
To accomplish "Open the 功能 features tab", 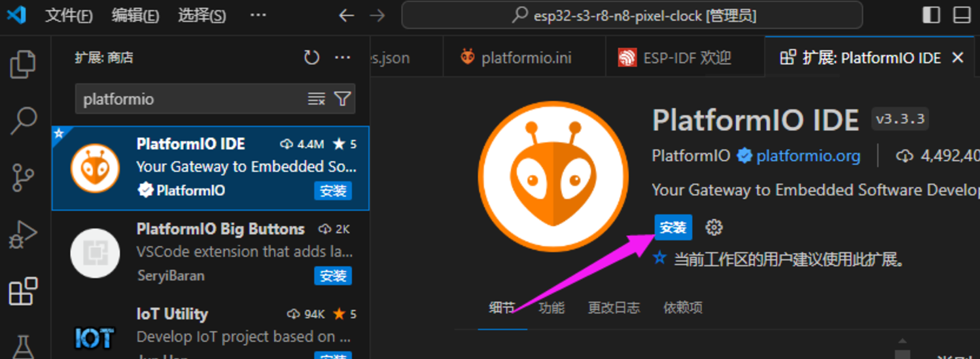I will click(551, 307).
